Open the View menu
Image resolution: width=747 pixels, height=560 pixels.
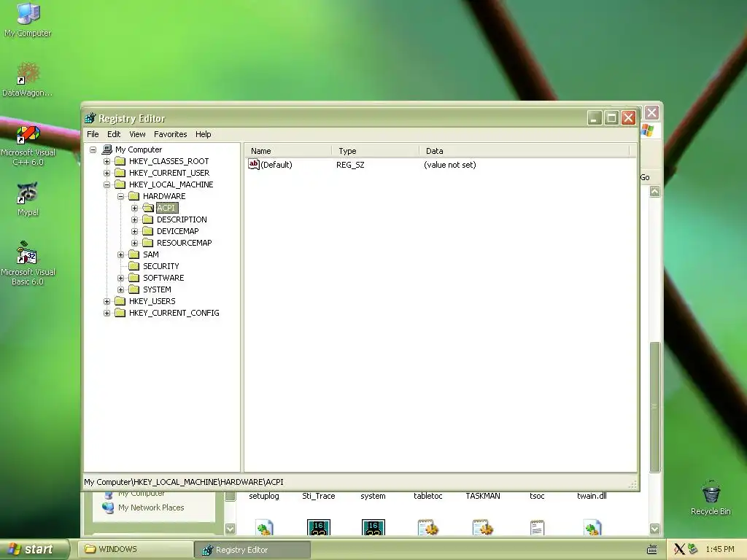click(x=137, y=134)
